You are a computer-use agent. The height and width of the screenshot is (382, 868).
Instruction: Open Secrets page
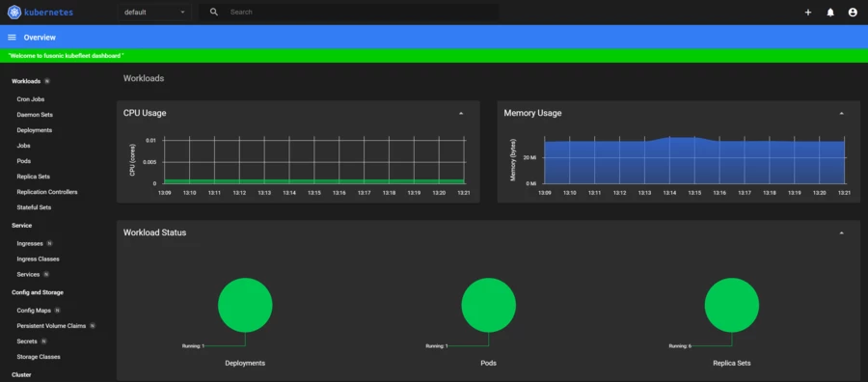[x=27, y=341]
